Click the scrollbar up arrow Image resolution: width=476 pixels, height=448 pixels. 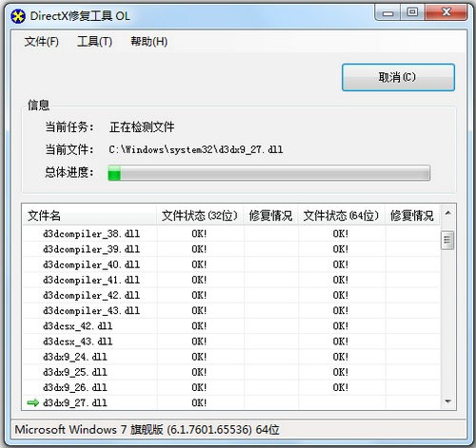click(x=448, y=213)
